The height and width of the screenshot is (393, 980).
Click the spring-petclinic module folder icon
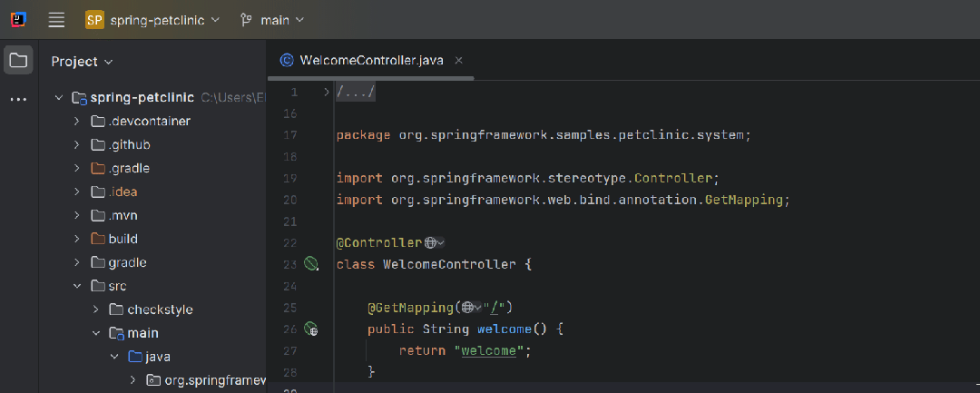pos(79,98)
